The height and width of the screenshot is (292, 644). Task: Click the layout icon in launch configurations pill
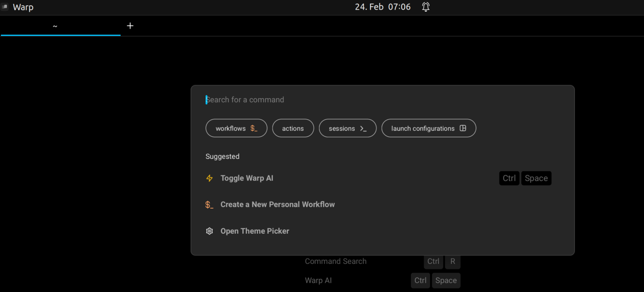[462, 128]
